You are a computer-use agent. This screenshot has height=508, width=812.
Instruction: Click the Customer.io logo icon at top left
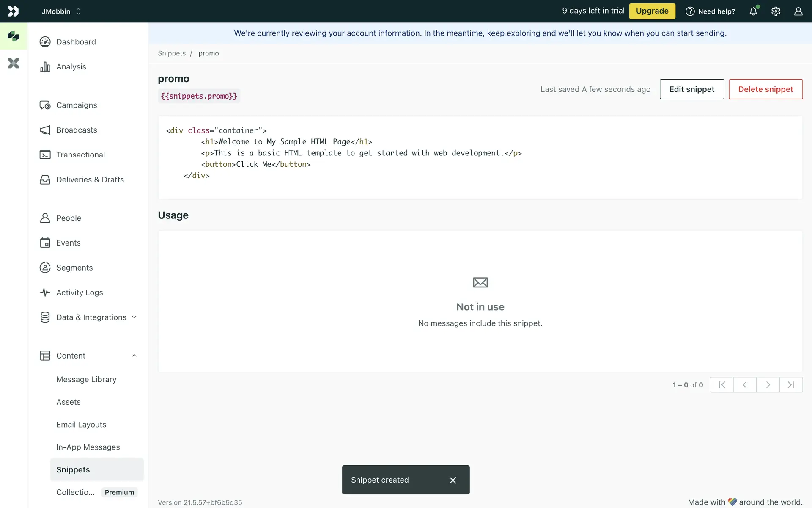coord(14,11)
